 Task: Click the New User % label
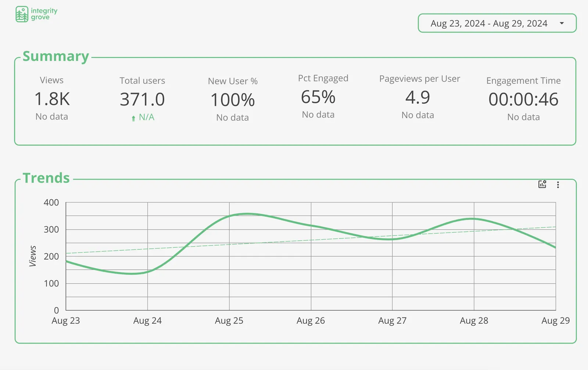233,81
